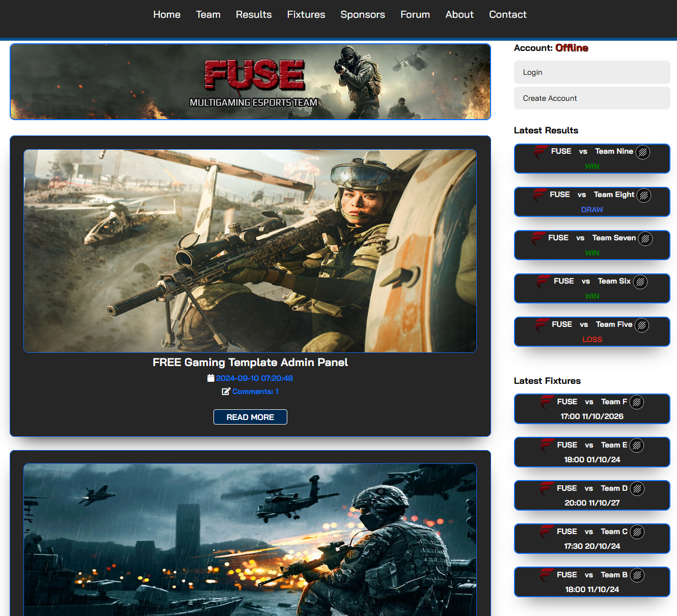Click the Team B fixture logo icon
Screen dimensions: 677x616
(x=637, y=576)
